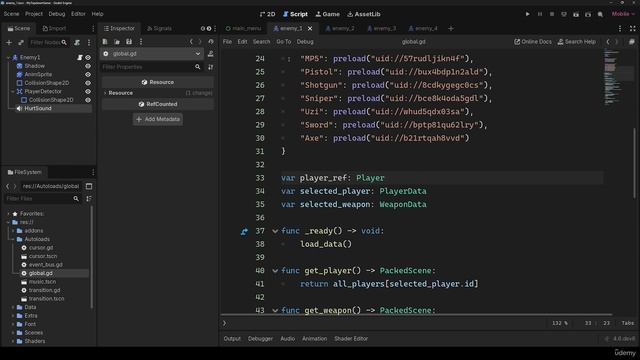Screen dimensions: 640x360
Task: Open the Scene menu
Action: point(11,14)
